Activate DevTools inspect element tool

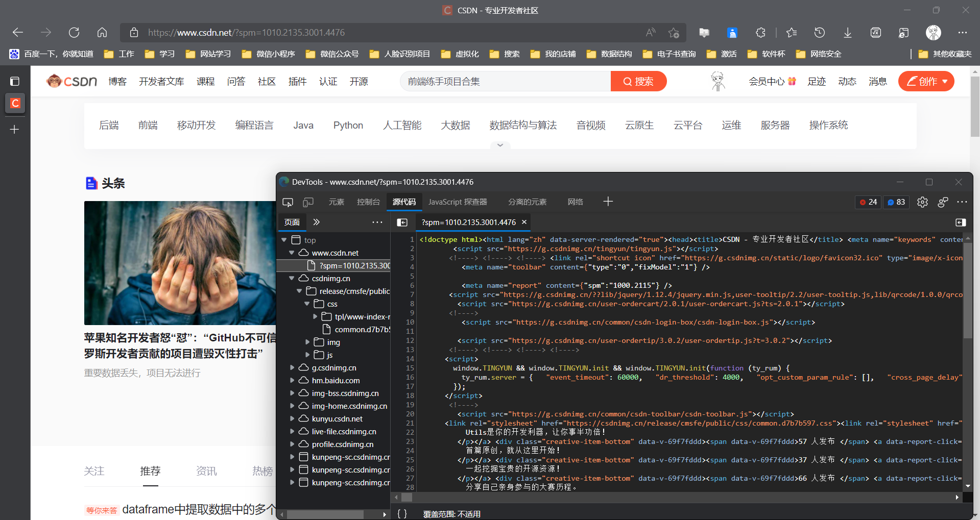coord(288,202)
